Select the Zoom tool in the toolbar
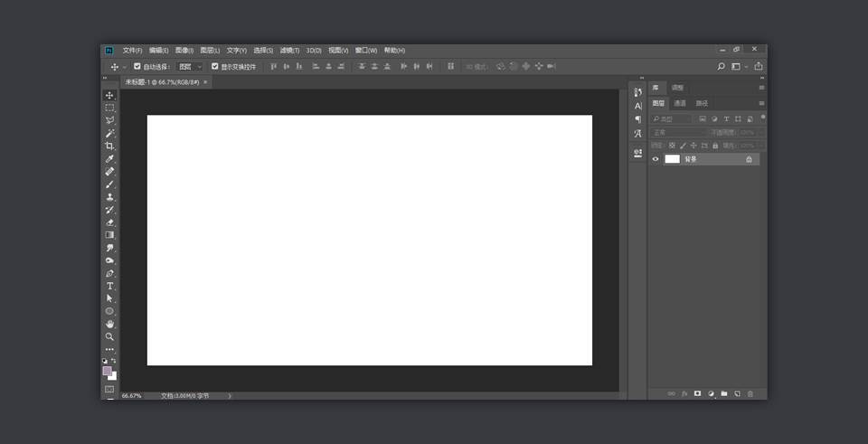This screenshot has height=444, width=868. 109,336
